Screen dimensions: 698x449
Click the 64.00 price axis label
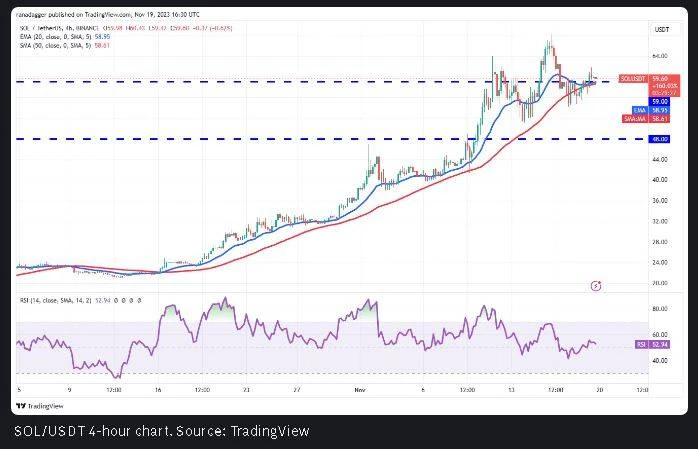tap(660, 56)
